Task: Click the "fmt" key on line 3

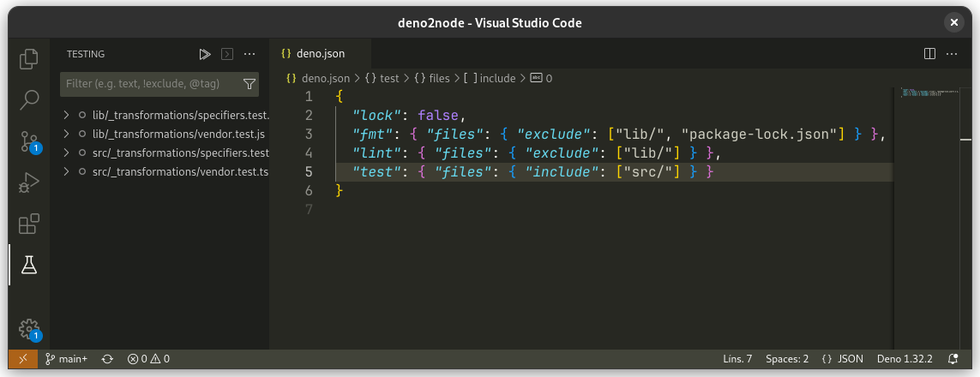Action: (372, 135)
